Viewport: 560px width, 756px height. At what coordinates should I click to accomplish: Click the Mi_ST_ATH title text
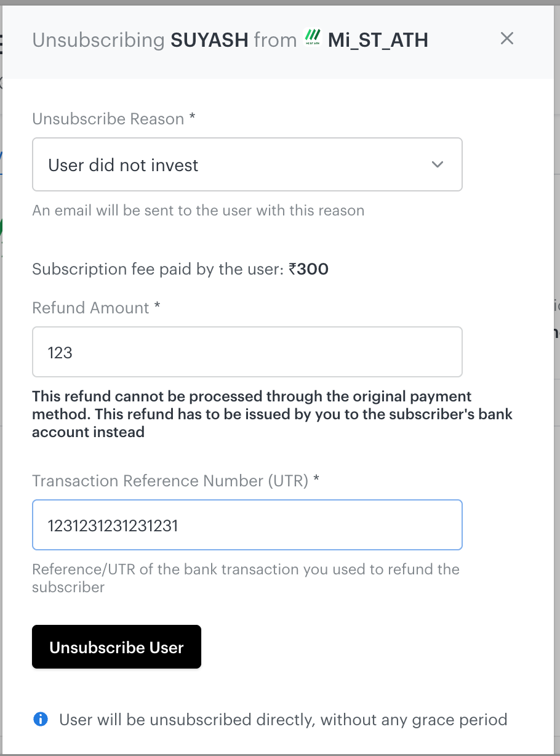(378, 41)
